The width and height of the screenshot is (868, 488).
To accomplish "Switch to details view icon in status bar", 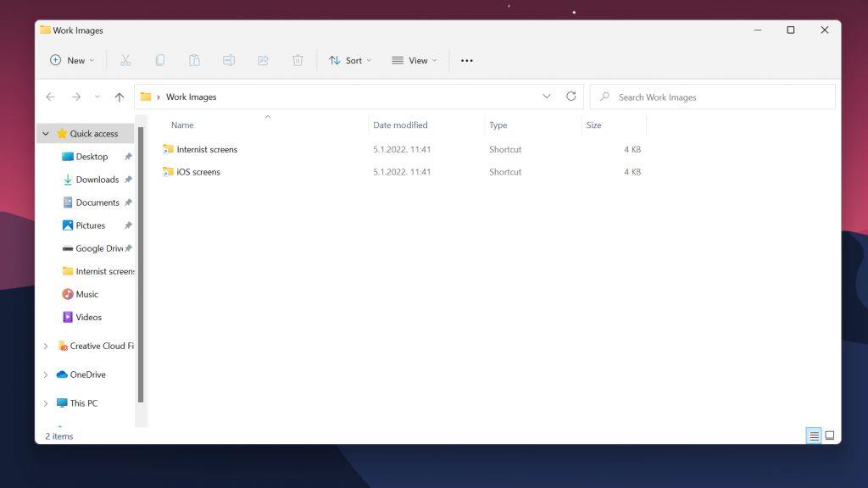I will [x=814, y=436].
